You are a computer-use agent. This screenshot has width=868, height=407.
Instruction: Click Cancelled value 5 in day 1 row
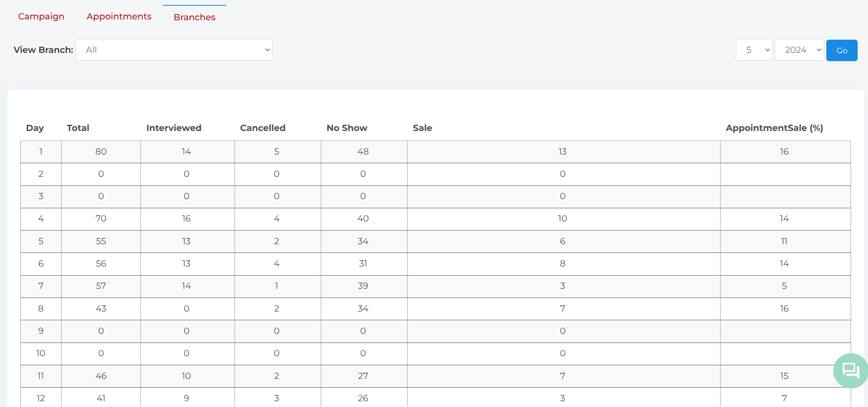277,152
